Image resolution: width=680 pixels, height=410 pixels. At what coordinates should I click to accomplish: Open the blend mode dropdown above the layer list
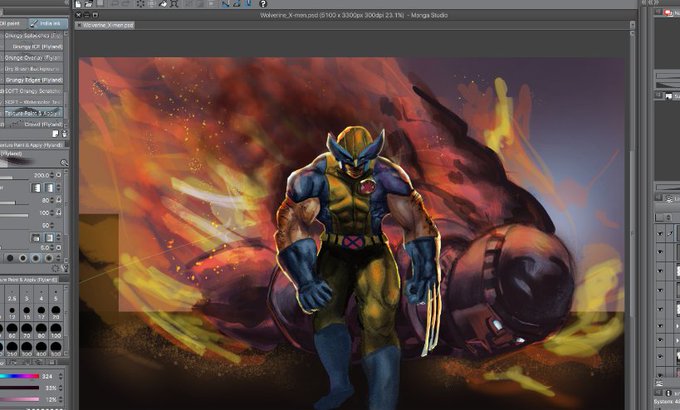coord(666,216)
